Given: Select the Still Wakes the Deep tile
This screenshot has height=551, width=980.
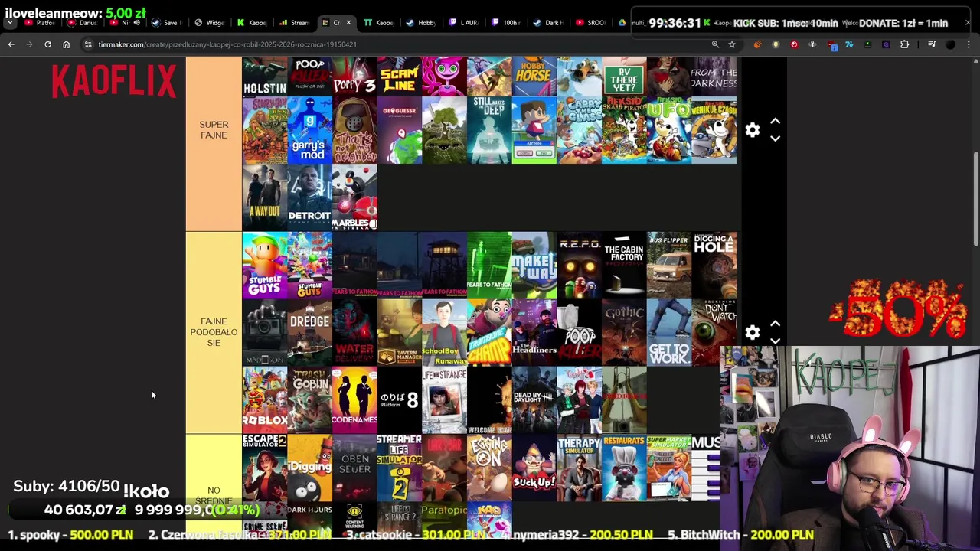Looking at the screenshot, I should pos(489,130).
